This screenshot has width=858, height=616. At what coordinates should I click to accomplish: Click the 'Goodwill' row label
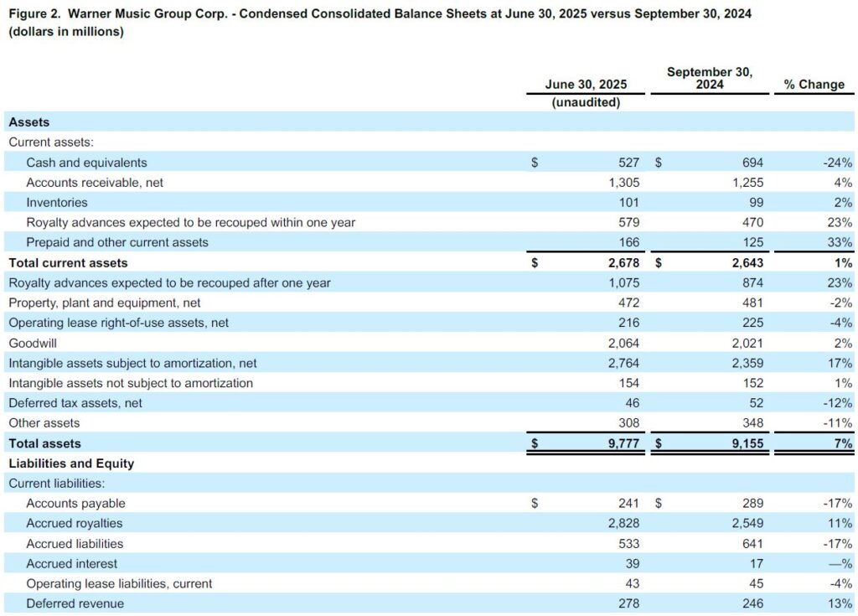[x=33, y=344]
